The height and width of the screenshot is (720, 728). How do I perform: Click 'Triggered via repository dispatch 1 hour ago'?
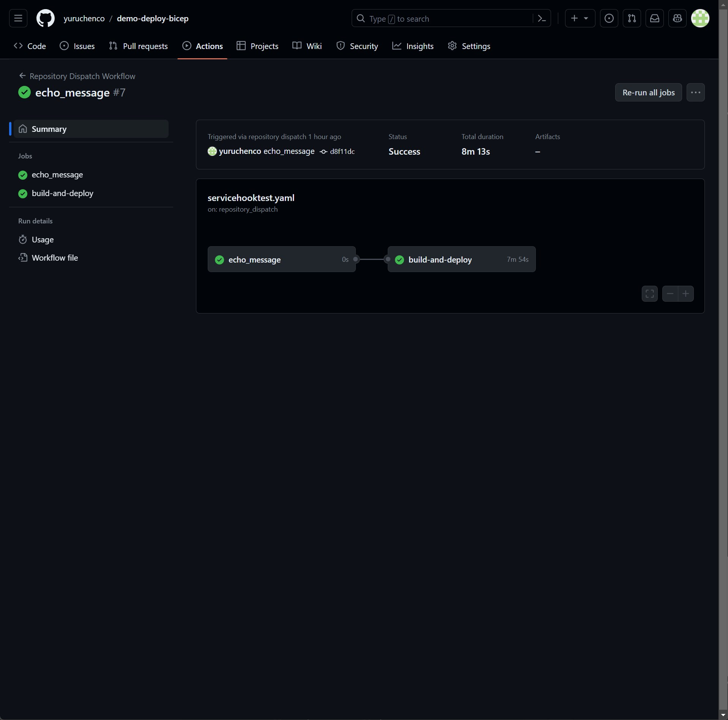coord(275,137)
